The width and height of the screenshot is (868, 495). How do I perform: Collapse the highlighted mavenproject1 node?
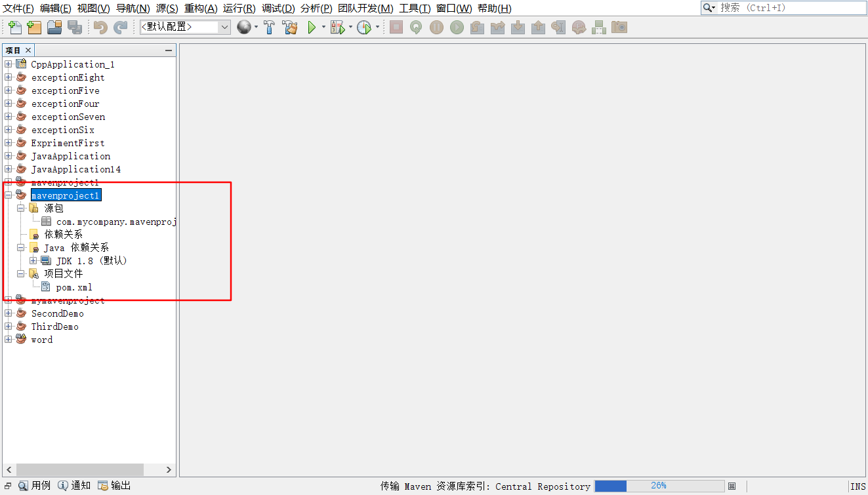9,195
